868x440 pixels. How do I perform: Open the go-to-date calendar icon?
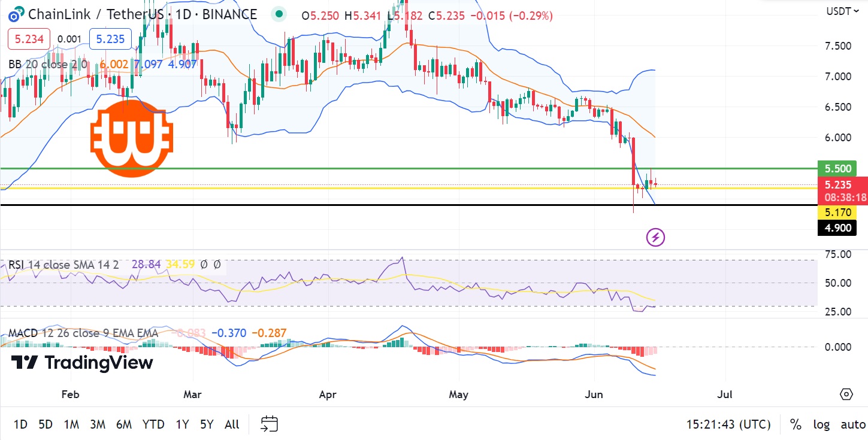(x=270, y=424)
